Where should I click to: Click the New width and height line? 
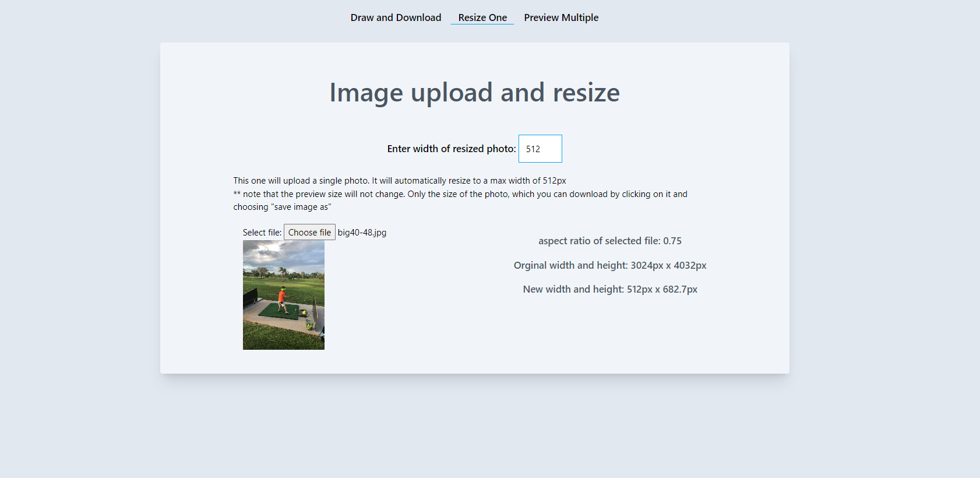610,289
